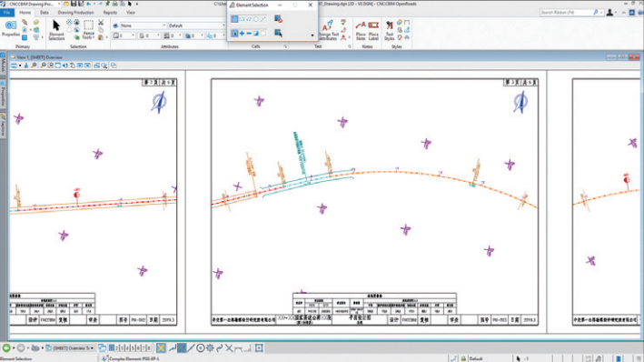Open Text Styles in ribbon
Image resolution: width=644 pixels, height=362 pixels.
(x=389, y=31)
